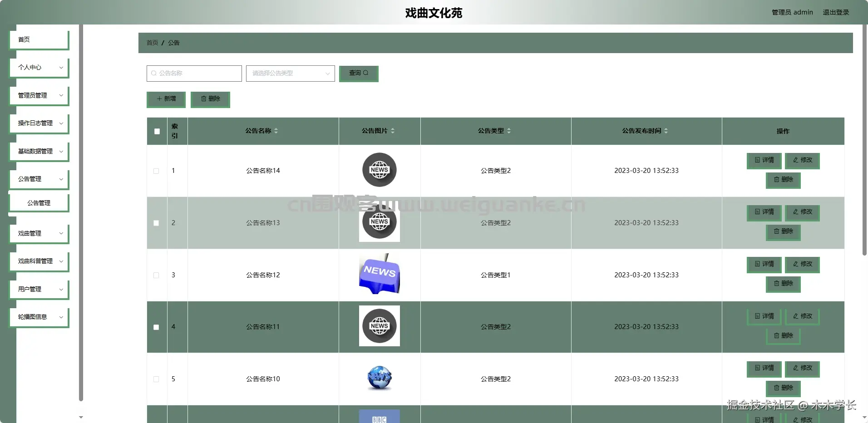Image resolution: width=868 pixels, height=423 pixels.
Task: Expand the 个人中心 sidebar menu
Action: 39,67
